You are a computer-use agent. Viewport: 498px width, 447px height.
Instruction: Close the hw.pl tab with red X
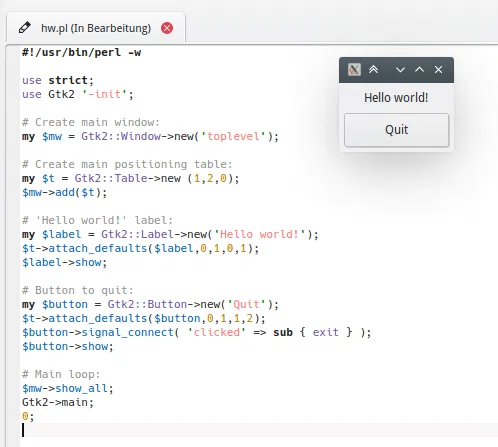click(167, 28)
